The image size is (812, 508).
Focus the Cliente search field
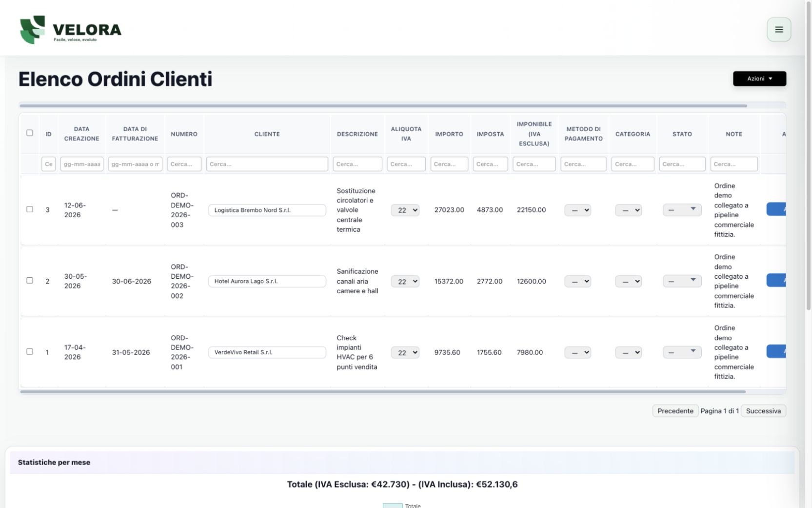[x=267, y=164]
